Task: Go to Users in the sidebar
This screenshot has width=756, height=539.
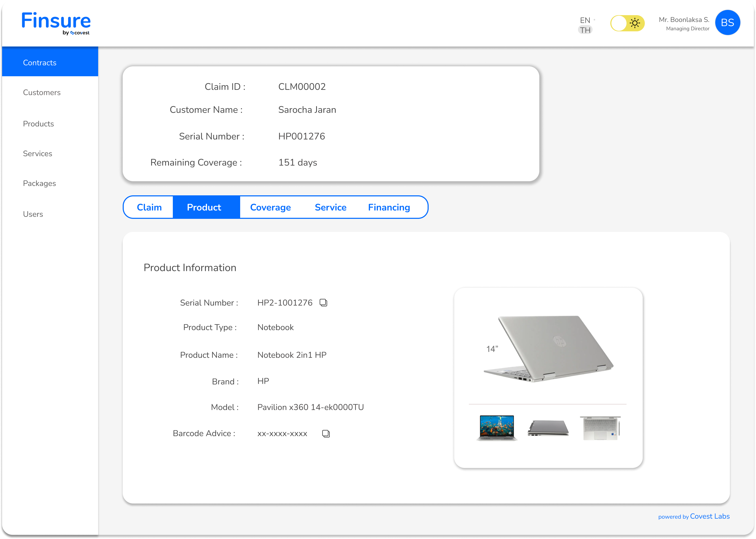Action: coord(33,214)
